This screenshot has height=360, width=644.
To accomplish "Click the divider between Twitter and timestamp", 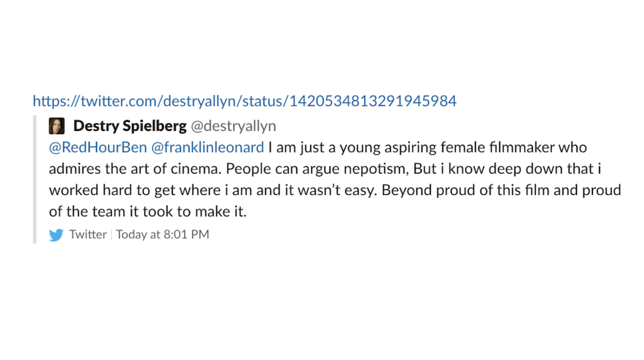I will click(111, 234).
